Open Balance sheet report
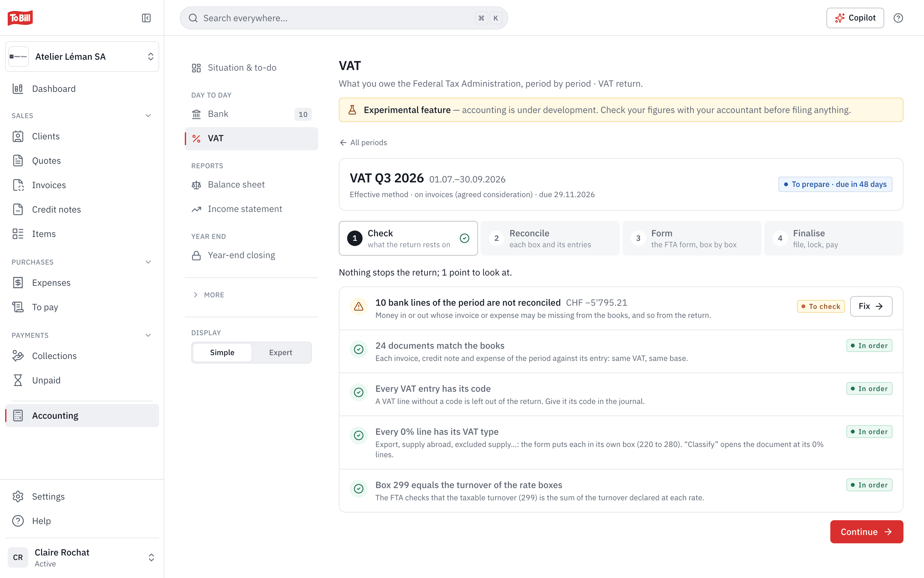This screenshot has width=924, height=578. [x=251, y=185]
